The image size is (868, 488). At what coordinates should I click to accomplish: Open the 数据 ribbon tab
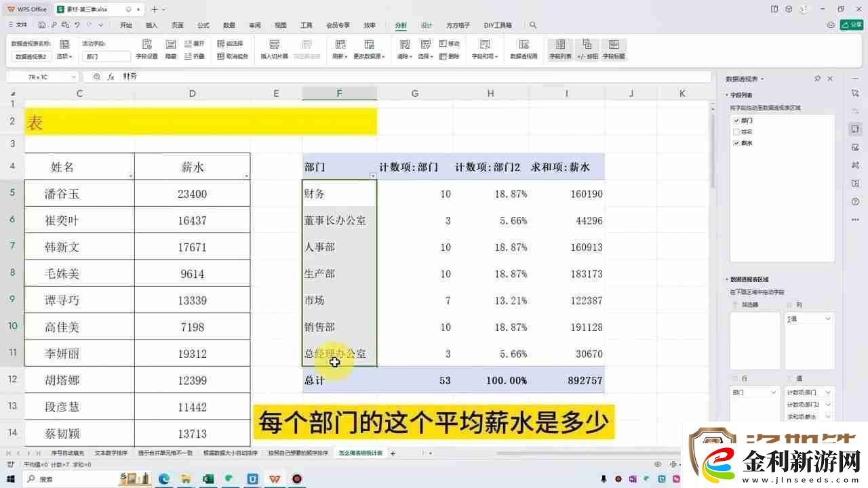click(229, 25)
